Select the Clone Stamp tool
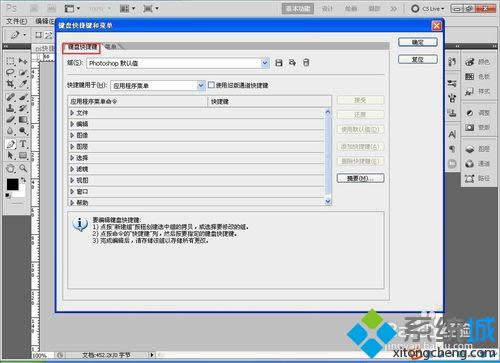 click(10, 108)
